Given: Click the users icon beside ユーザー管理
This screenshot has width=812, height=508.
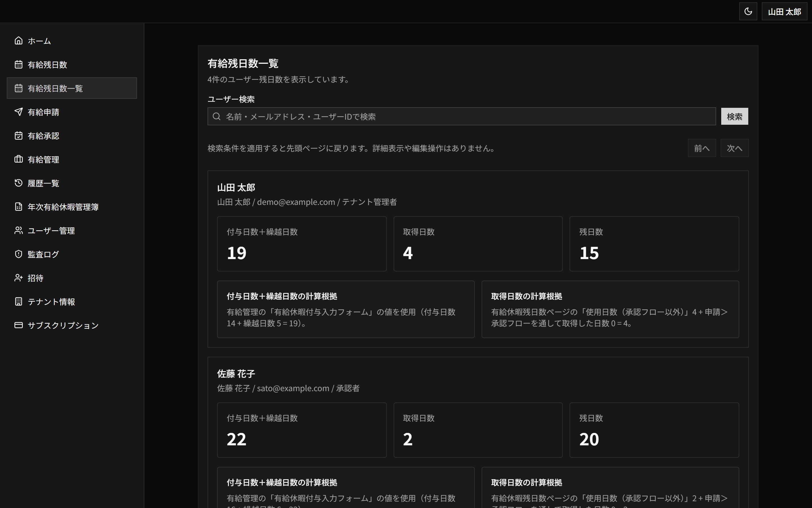Looking at the screenshot, I should 18,231.
